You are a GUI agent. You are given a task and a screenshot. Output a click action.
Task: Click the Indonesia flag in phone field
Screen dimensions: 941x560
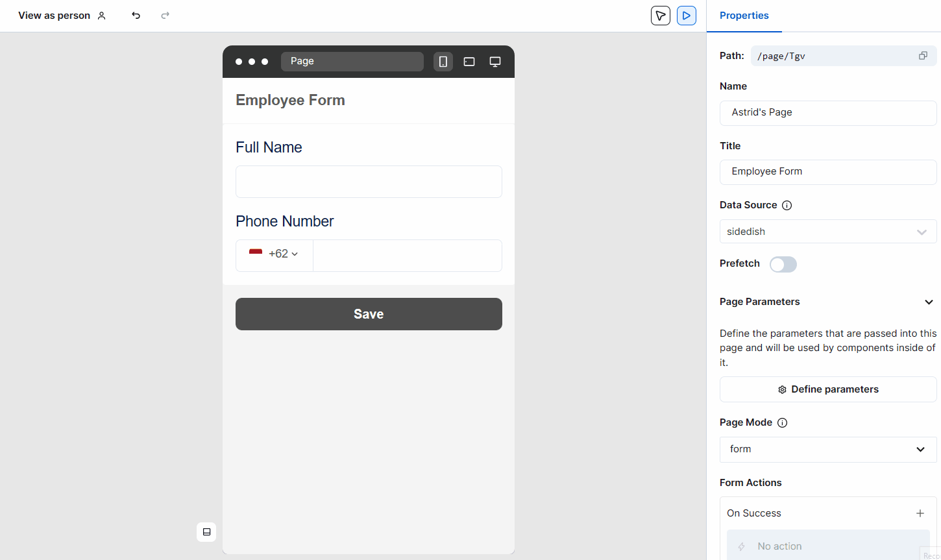click(x=256, y=253)
